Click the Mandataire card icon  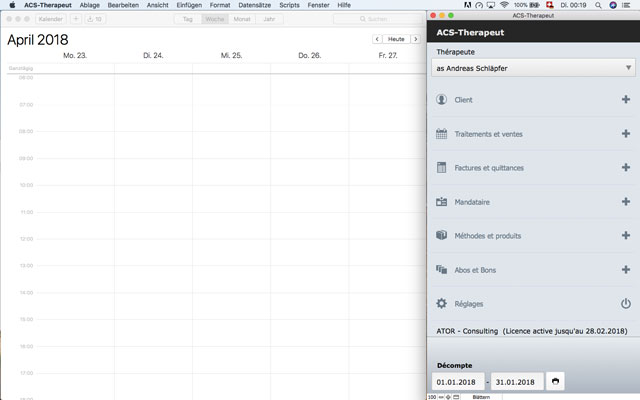pyautogui.click(x=441, y=202)
